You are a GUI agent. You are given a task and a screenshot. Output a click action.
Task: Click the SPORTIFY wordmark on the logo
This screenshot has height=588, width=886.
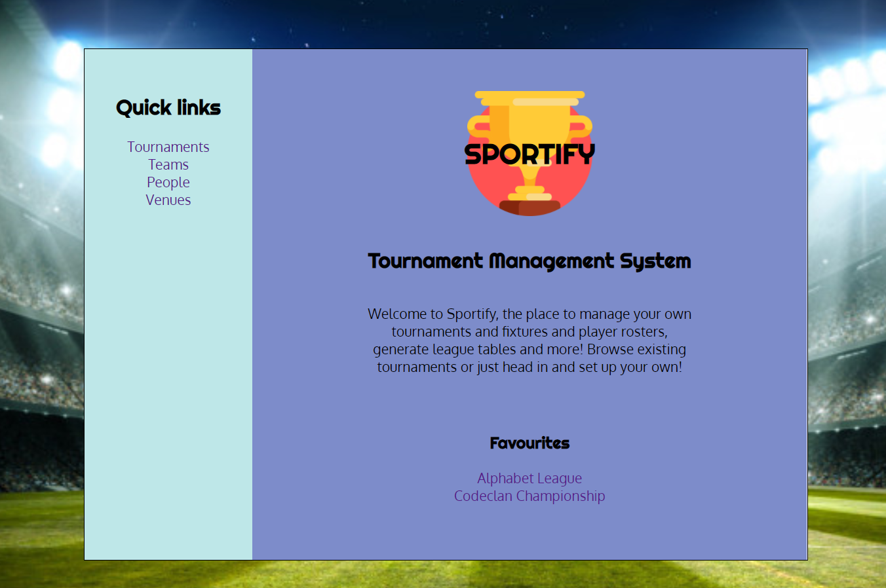530,155
